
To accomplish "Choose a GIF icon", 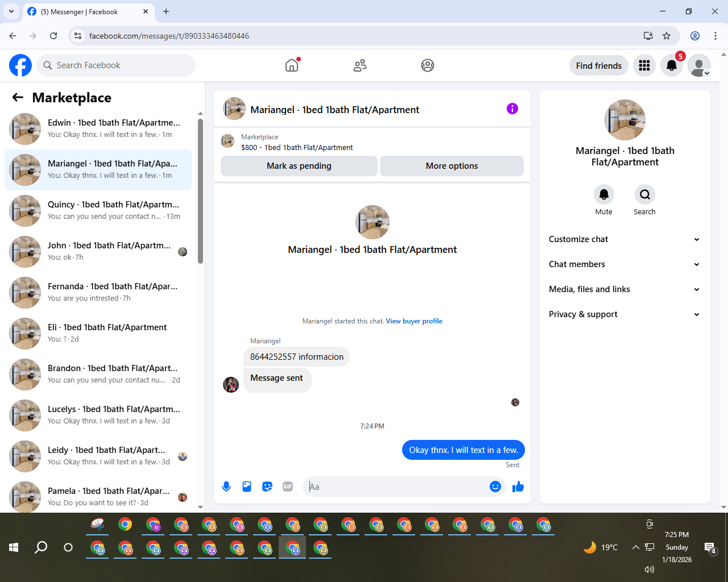I will pos(288,487).
